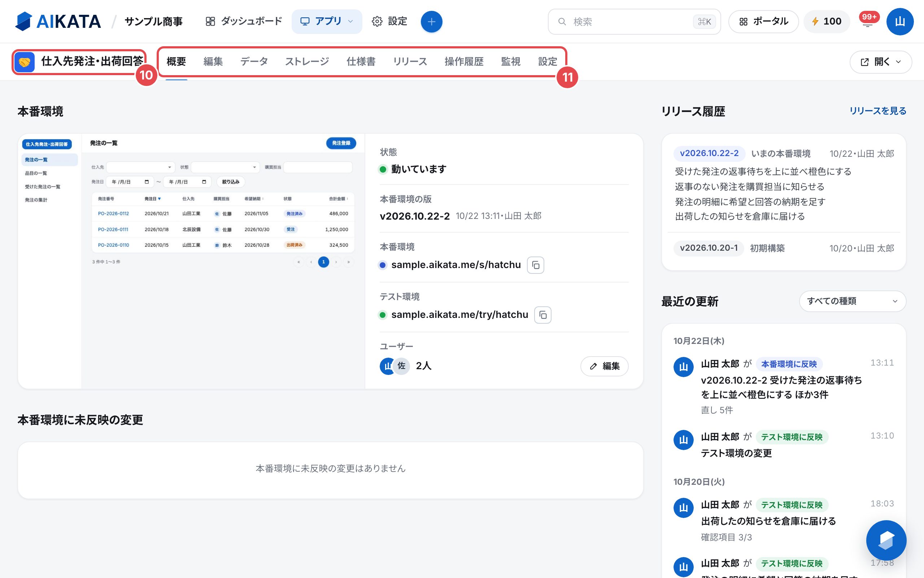Open the すべての種類 filter dropdown
The width and height of the screenshot is (924, 578).
coord(853,301)
